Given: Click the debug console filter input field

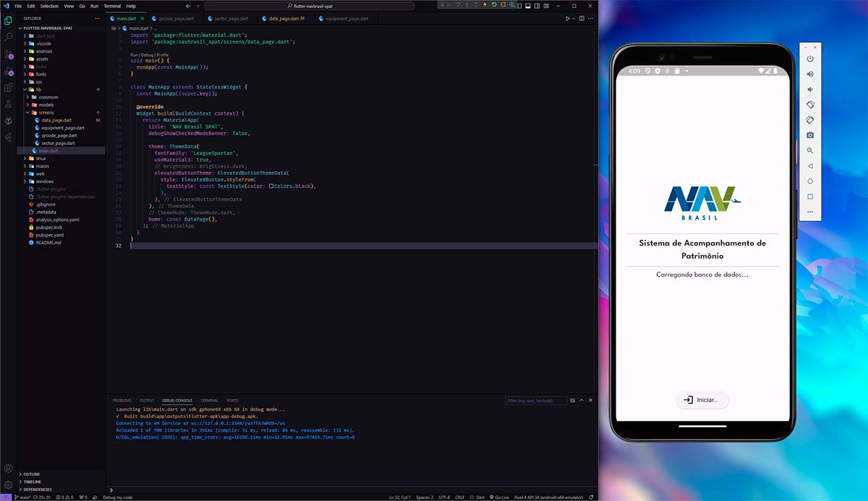Looking at the screenshot, I should click(x=536, y=401).
